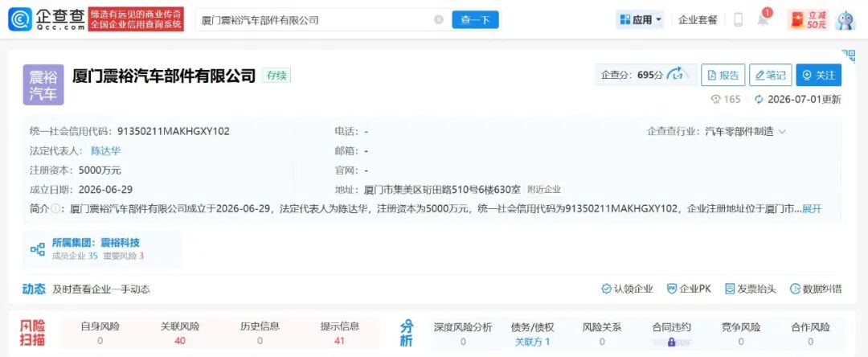
Task: Click the info icon next to 简介
Action: (55, 209)
